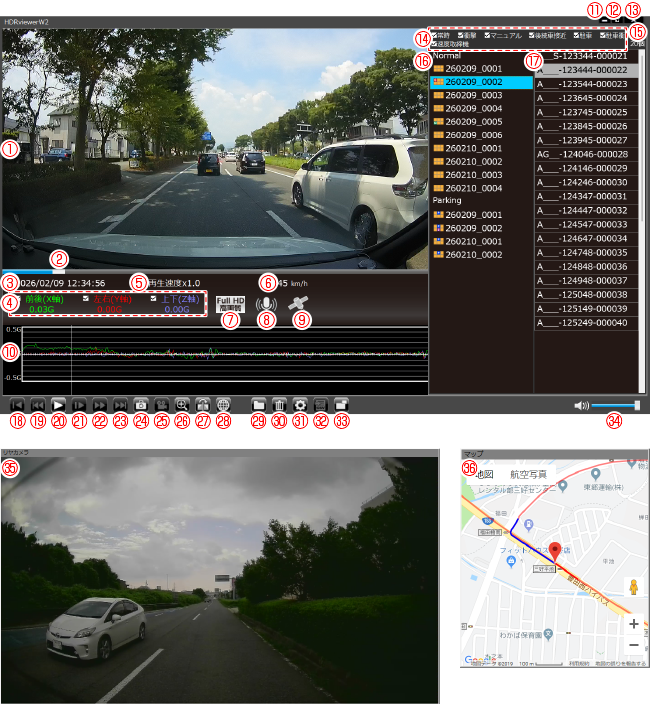Click the zoom magnifier icon in toolbar
Viewport: 650px width, 704px height.
[x=182, y=405]
